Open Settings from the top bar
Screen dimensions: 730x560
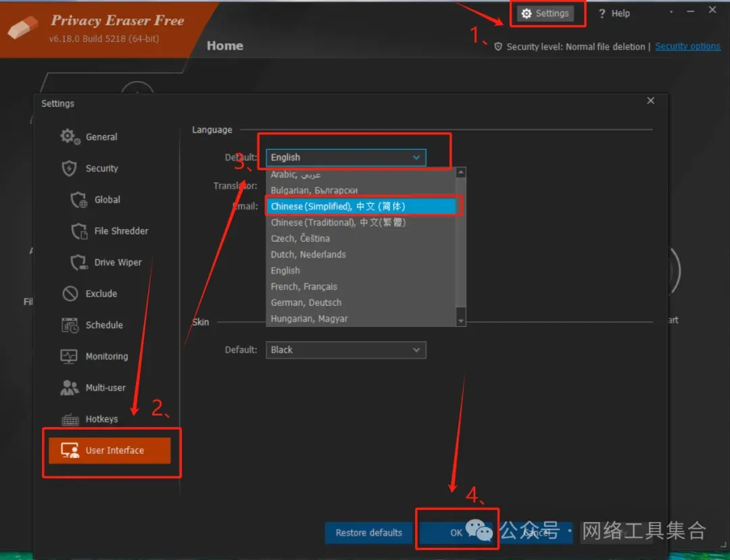(545, 14)
